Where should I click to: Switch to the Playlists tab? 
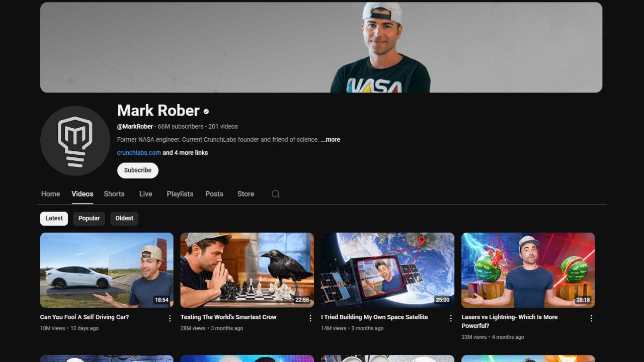[180, 194]
